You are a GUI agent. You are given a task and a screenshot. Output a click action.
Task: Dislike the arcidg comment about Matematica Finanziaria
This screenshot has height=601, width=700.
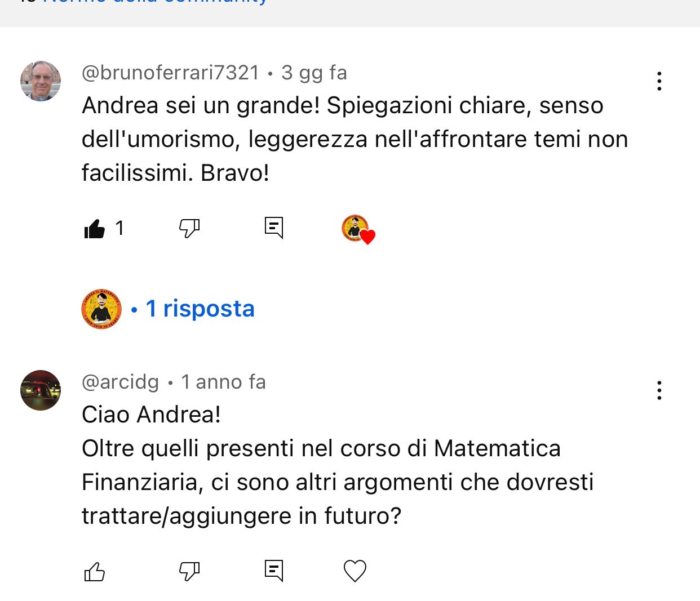coord(189,571)
